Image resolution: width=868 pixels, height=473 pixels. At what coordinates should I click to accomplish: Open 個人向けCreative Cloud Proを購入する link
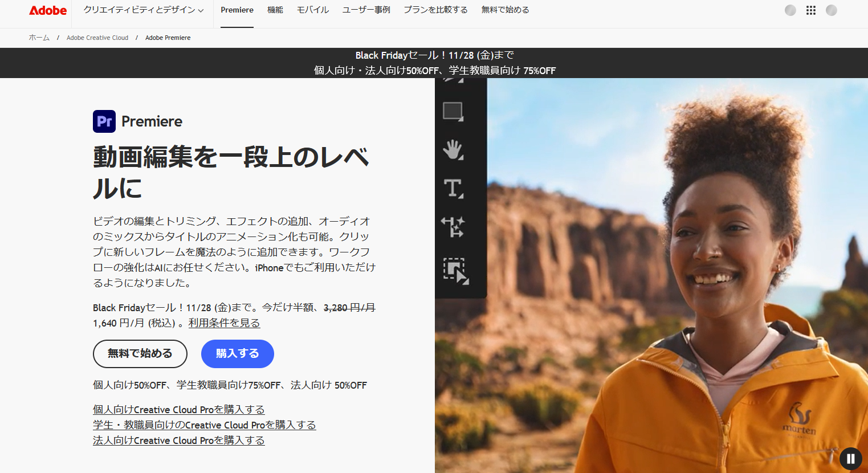coord(178,410)
